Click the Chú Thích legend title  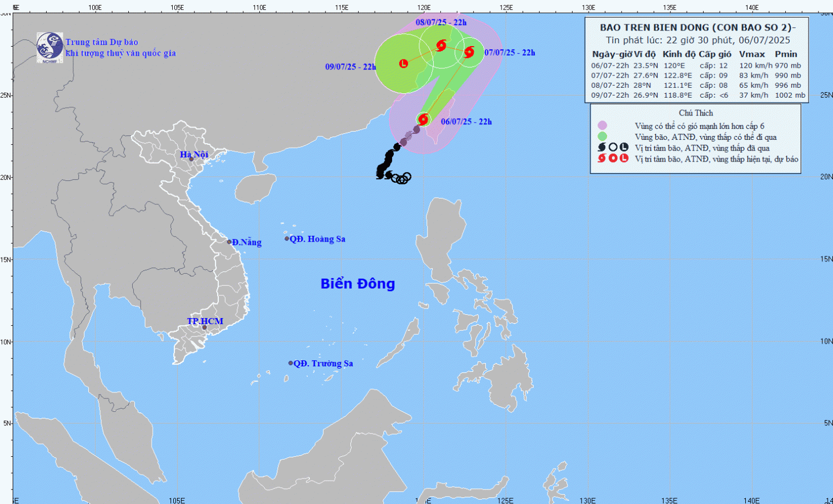pos(695,113)
